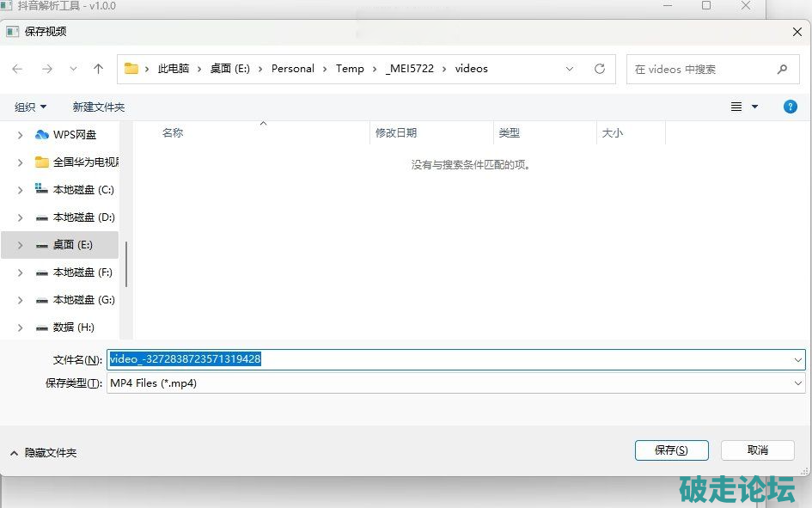Image resolution: width=812 pixels, height=508 pixels.
Task: Click the view layout icon
Action: click(736, 107)
